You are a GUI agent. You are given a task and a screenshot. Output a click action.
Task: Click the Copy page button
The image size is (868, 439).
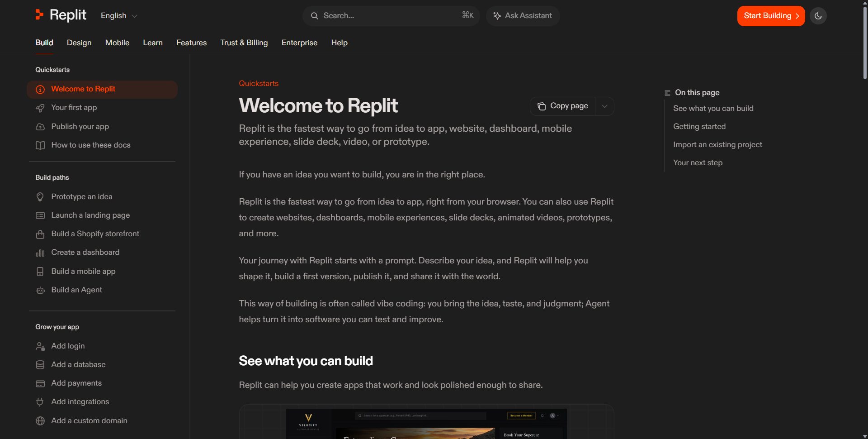[563, 106]
